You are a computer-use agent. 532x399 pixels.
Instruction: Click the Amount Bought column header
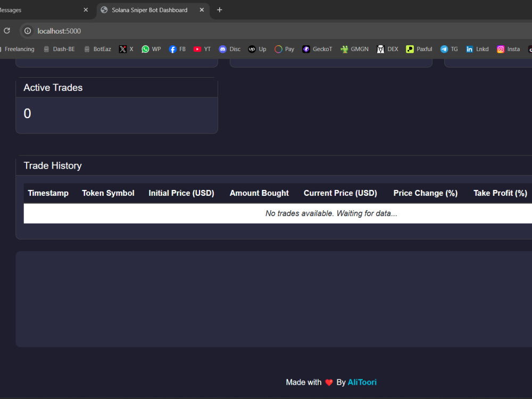tap(259, 193)
